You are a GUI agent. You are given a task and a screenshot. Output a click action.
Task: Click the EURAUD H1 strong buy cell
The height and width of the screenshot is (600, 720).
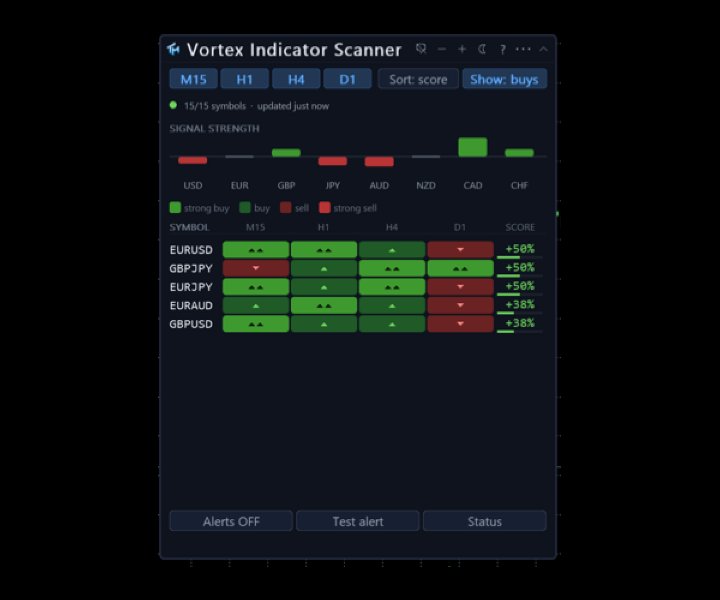pos(324,305)
